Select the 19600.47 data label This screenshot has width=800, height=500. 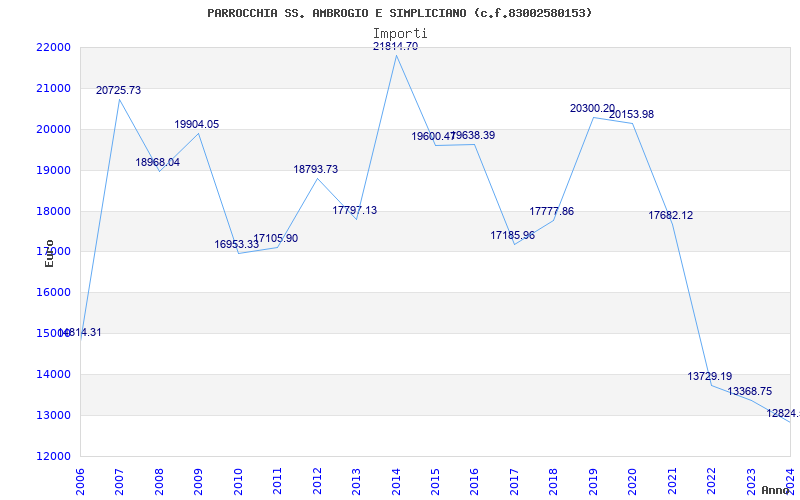click(433, 137)
